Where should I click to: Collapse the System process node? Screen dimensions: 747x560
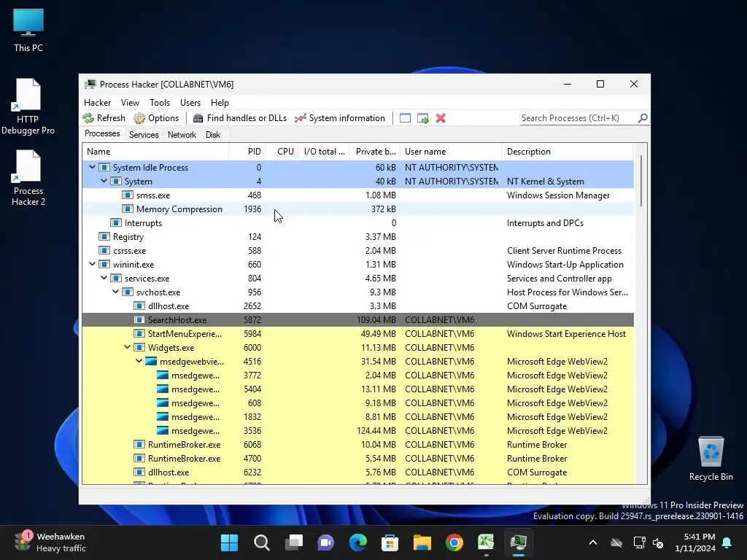[x=104, y=181]
